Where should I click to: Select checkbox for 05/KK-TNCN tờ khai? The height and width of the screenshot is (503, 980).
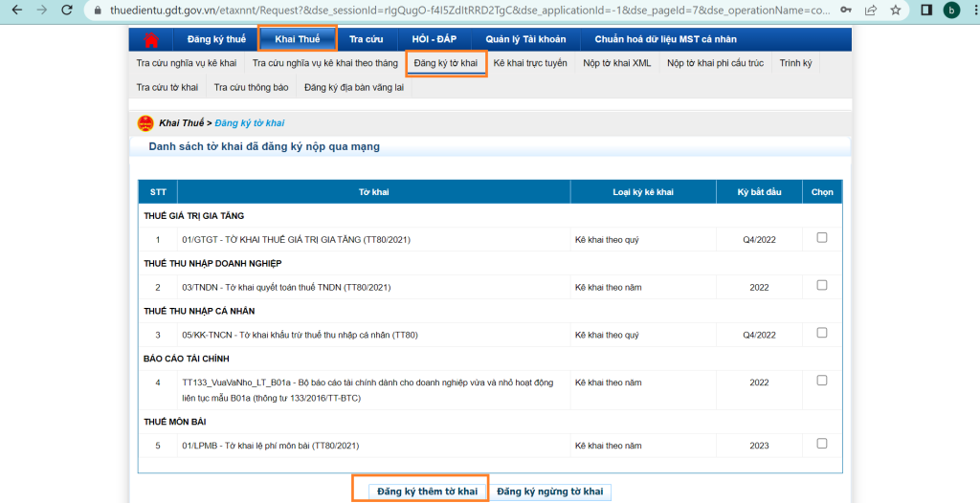click(x=822, y=333)
